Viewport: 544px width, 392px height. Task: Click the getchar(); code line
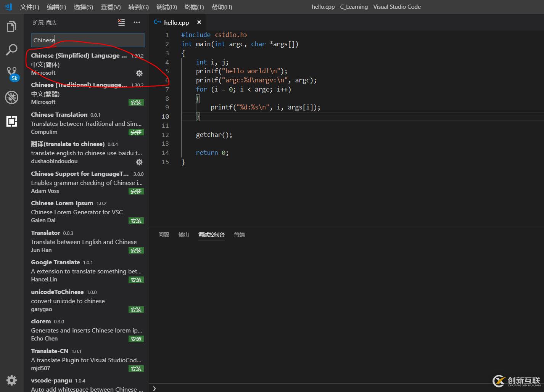pyautogui.click(x=214, y=135)
